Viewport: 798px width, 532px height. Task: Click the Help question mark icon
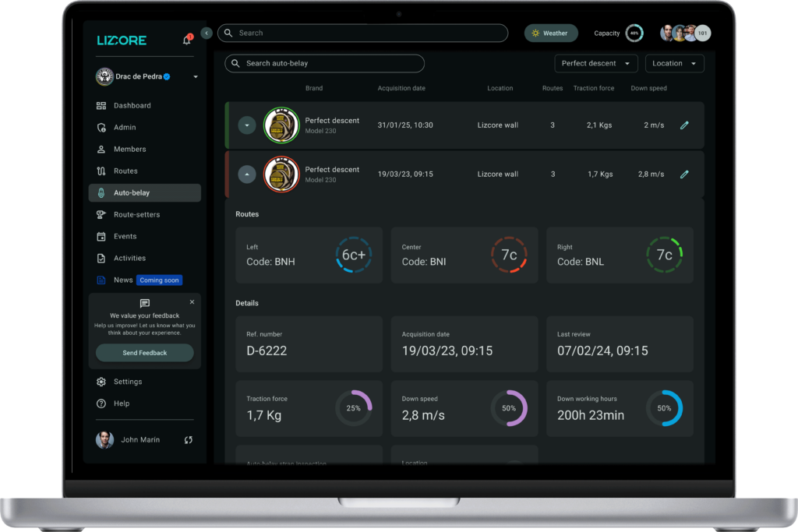click(x=101, y=403)
